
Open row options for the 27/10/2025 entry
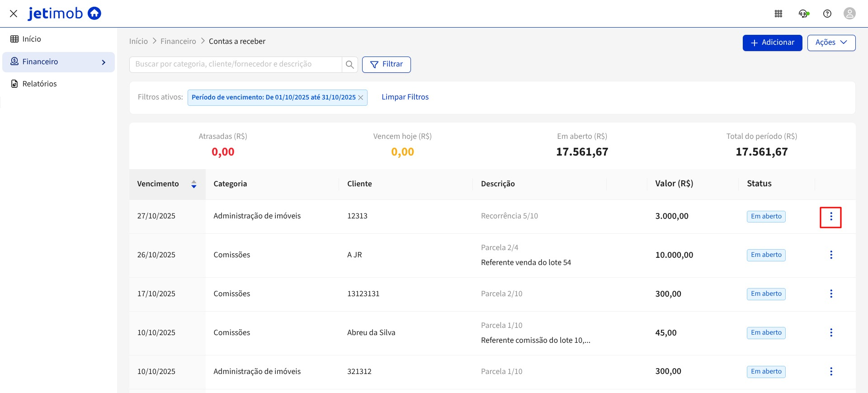[830, 217]
